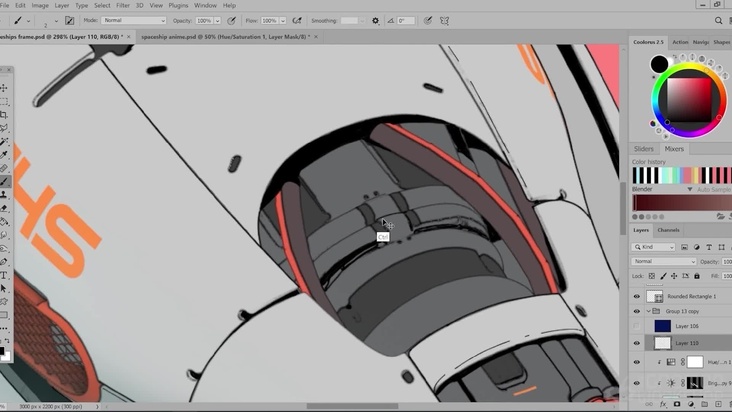Open the Filter menu
732x412 pixels.
(x=122, y=5)
